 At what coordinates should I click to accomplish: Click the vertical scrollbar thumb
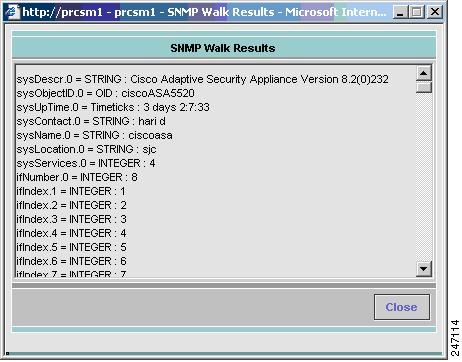[x=424, y=87]
